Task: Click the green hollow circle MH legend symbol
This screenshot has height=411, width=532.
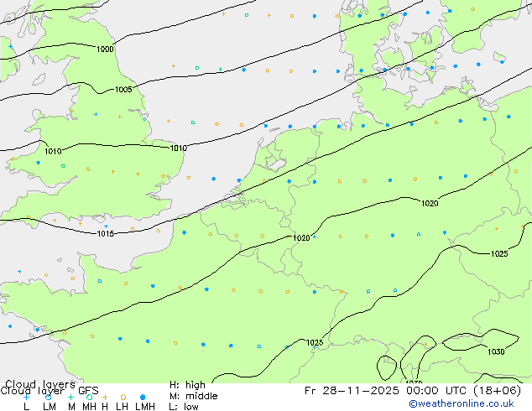Action: [89, 397]
